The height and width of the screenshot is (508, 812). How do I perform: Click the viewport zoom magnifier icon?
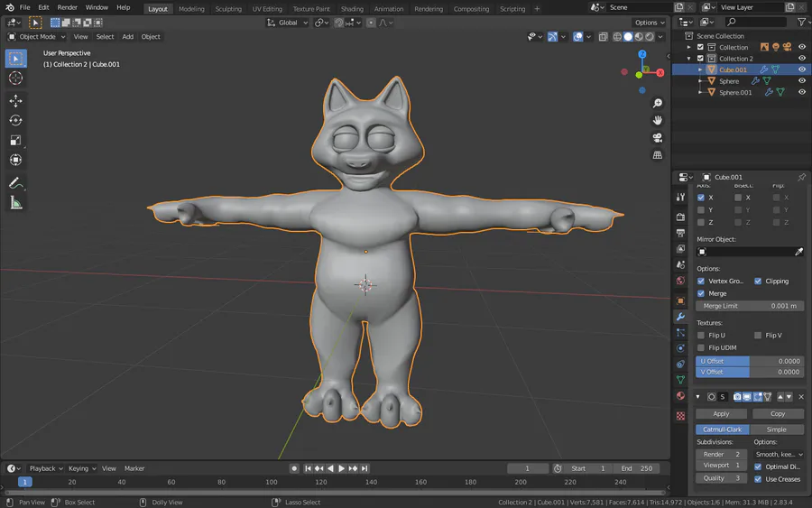658,104
